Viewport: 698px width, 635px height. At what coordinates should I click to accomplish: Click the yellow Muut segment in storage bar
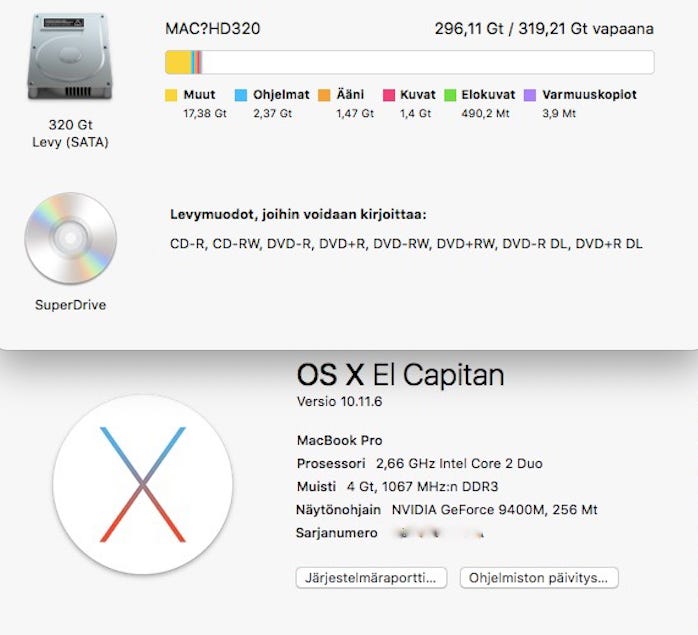point(179,62)
